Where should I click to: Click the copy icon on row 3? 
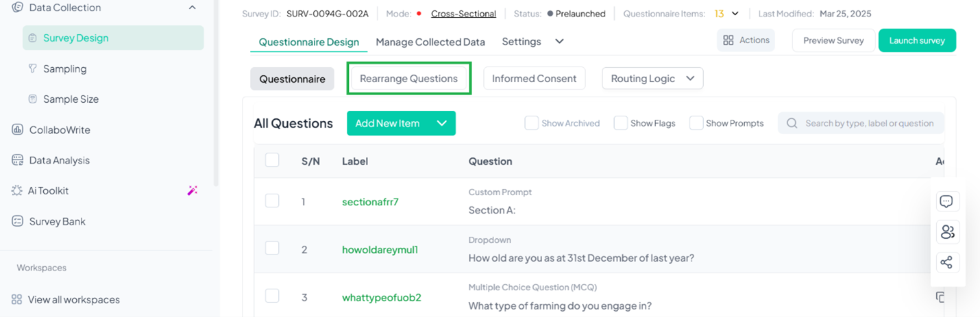[940, 297]
